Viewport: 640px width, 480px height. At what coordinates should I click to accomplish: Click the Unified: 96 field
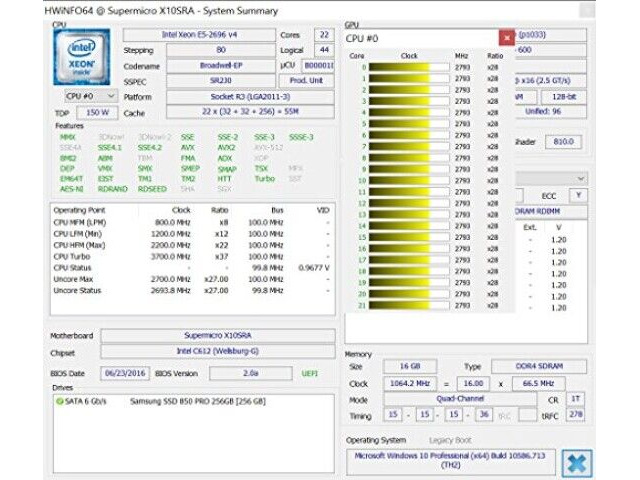click(551, 111)
